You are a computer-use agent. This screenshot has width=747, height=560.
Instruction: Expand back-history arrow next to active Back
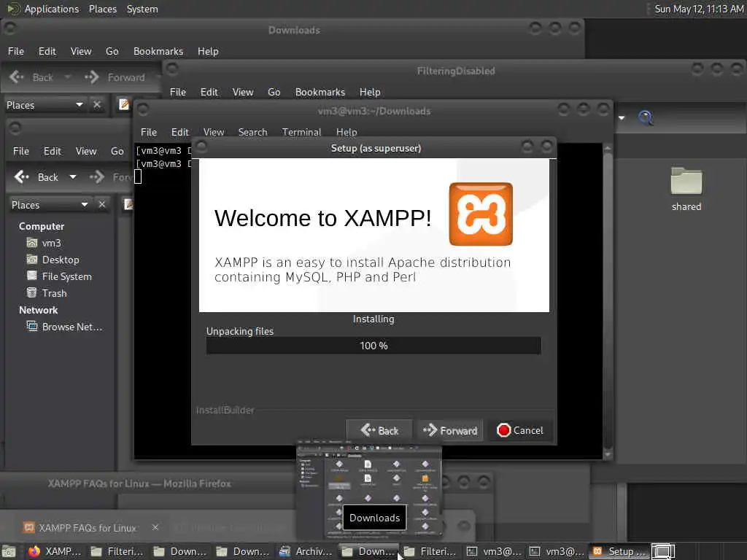tap(73, 177)
